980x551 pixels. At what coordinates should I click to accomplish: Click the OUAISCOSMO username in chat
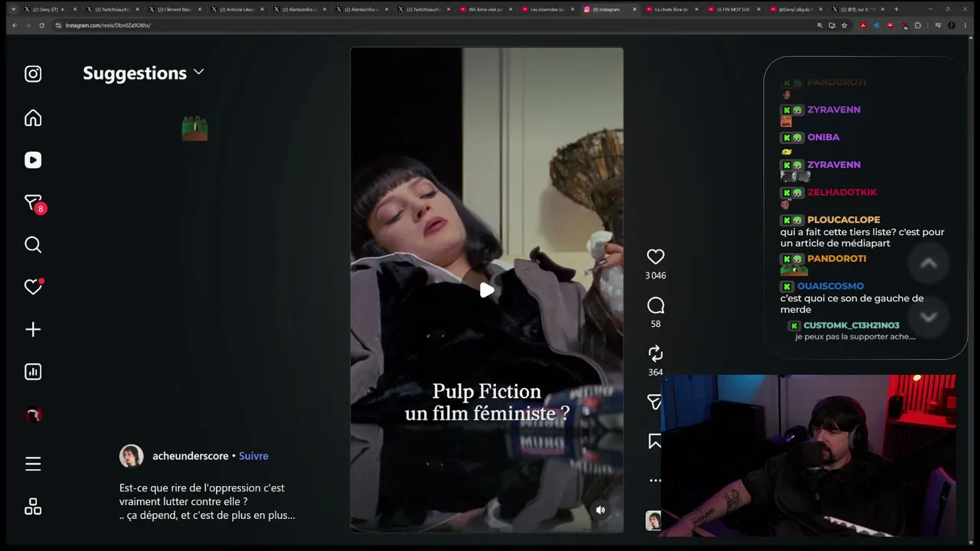(831, 286)
